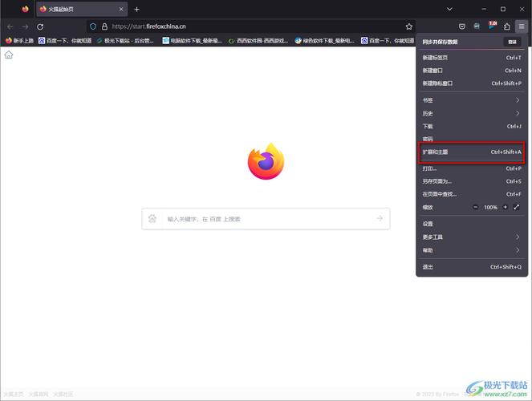Select the 火狐起始页 tab

point(82,9)
